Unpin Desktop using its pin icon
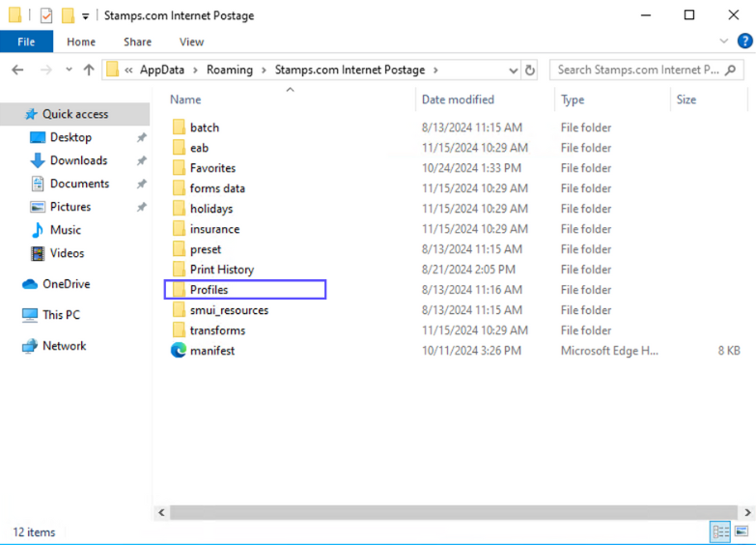 (141, 137)
